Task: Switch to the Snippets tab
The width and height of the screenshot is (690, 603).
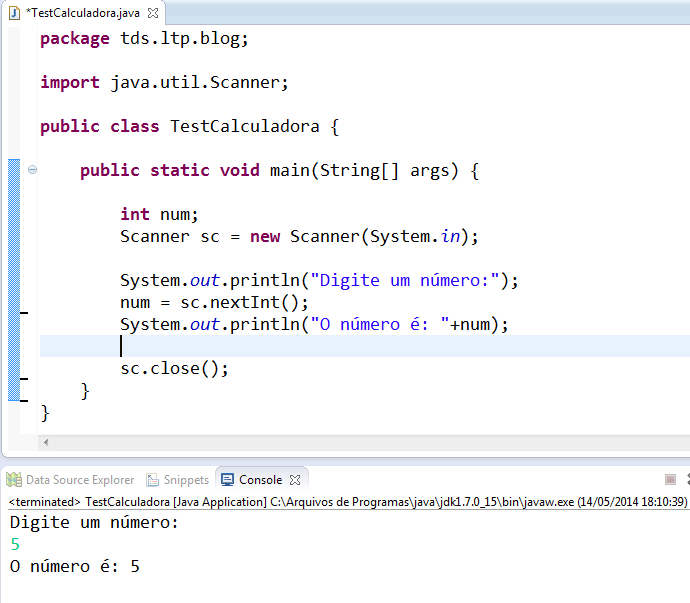Action: pyautogui.click(x=177, y=480)
